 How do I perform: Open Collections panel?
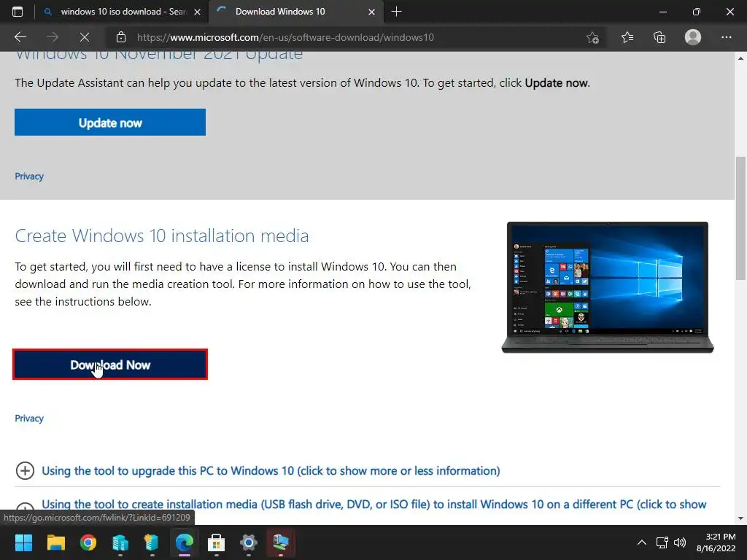pos(659,37)
